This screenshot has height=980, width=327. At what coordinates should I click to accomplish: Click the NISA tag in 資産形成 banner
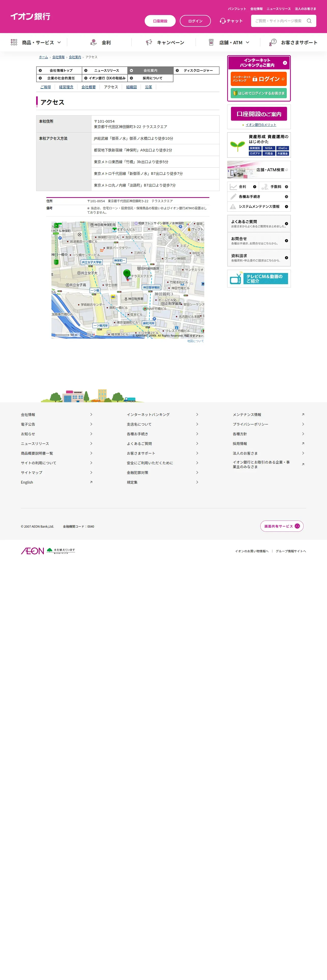tap(269, 148)
